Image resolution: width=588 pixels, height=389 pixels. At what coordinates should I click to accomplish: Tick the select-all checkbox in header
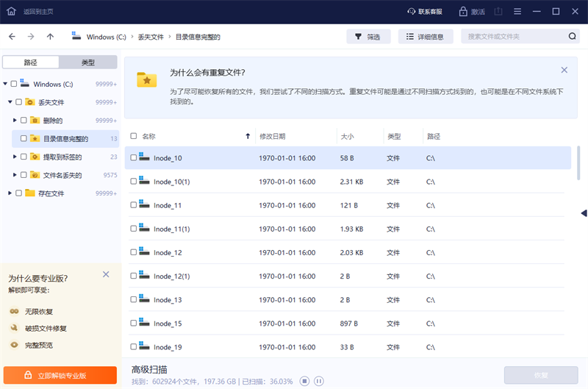(133, 136)
